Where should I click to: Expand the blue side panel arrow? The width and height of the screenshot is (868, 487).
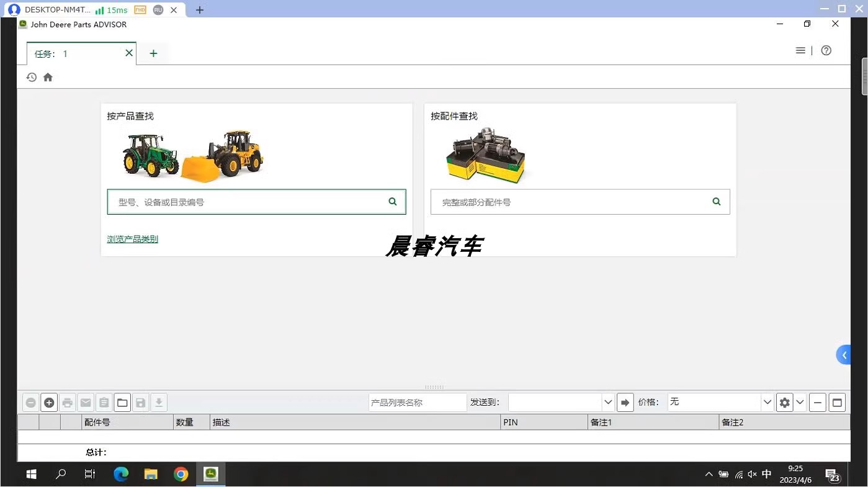tap(844, 355)
